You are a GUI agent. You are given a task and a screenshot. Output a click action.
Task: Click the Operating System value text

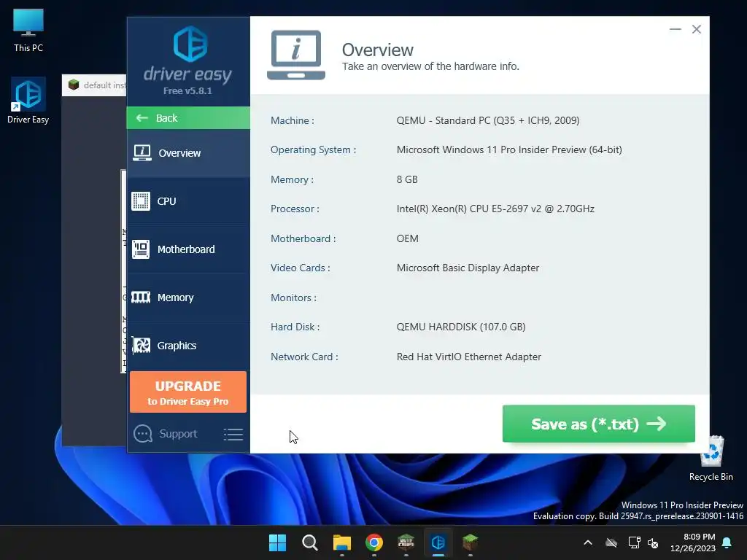509,150
